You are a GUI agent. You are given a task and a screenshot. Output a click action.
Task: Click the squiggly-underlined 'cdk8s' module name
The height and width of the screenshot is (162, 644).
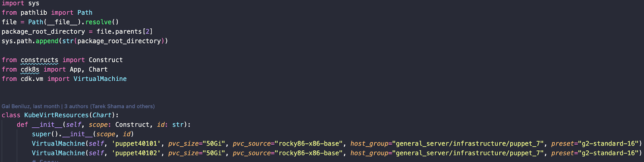click(30, 69)
